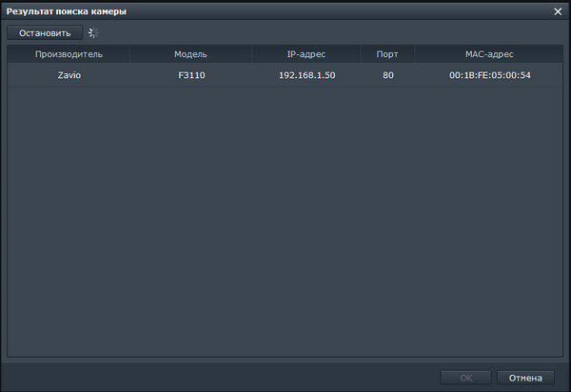
Task: Select the F3110 model cell
Action: [190, 75]
